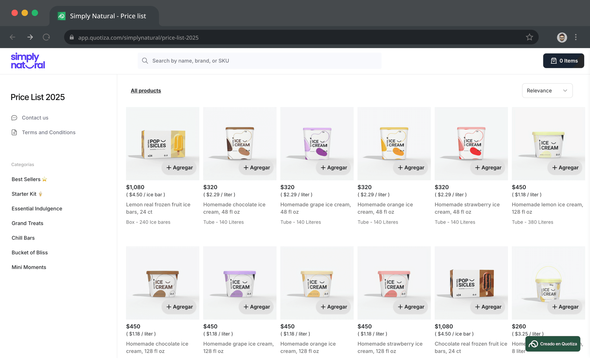This screenshot has width=590, height=364.
Task: Add the $260 8 liter bucket to cart
Action: 565,307
